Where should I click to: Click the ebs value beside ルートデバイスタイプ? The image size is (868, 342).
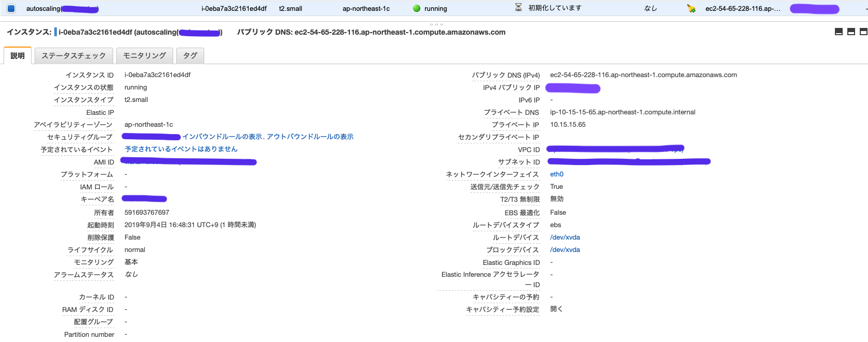pyautogui.click(x=556, y=225)
